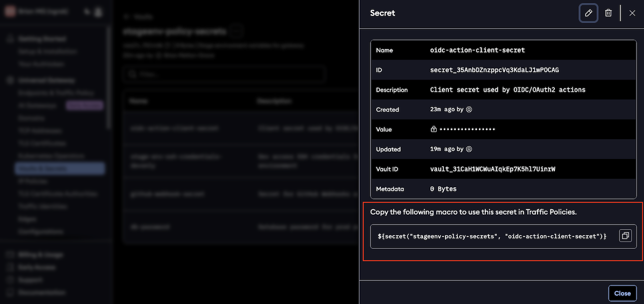The width and height of the screenshot is (644, 304).
Task: Expand the stageenv-policy-secrets vault header
Action: (235, 30)
